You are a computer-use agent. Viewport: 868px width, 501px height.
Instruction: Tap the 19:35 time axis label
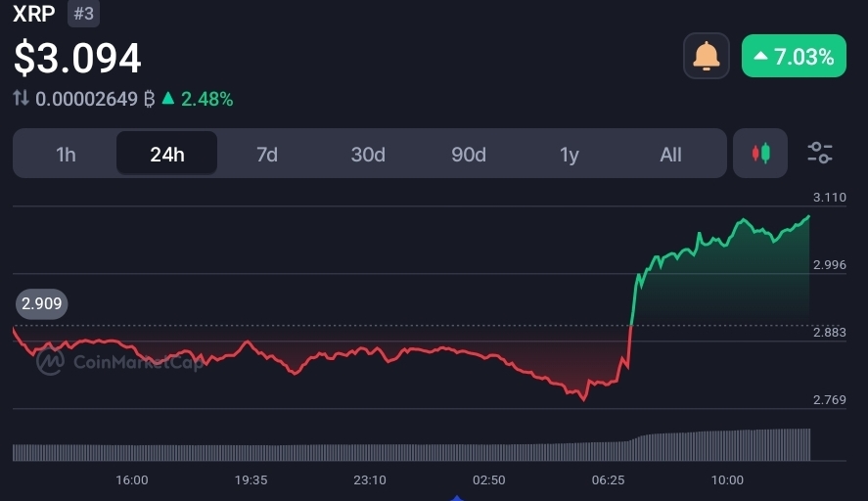[251, 480]
